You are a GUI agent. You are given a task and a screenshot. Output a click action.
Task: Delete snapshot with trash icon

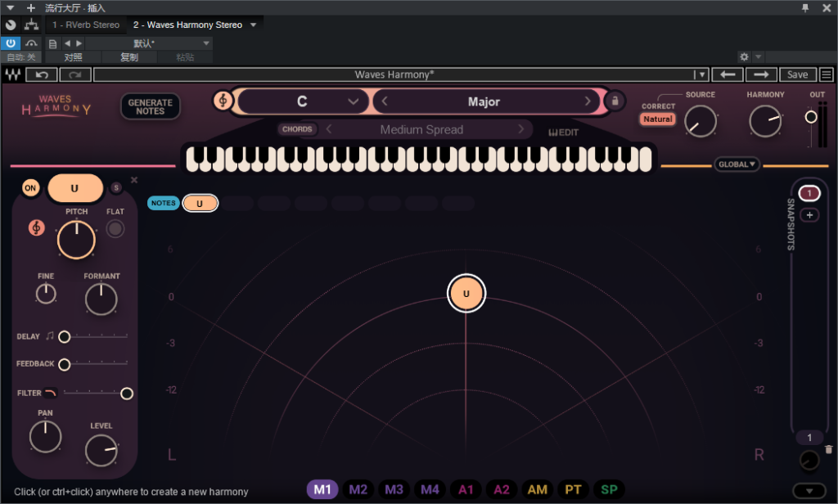(828, 449)
